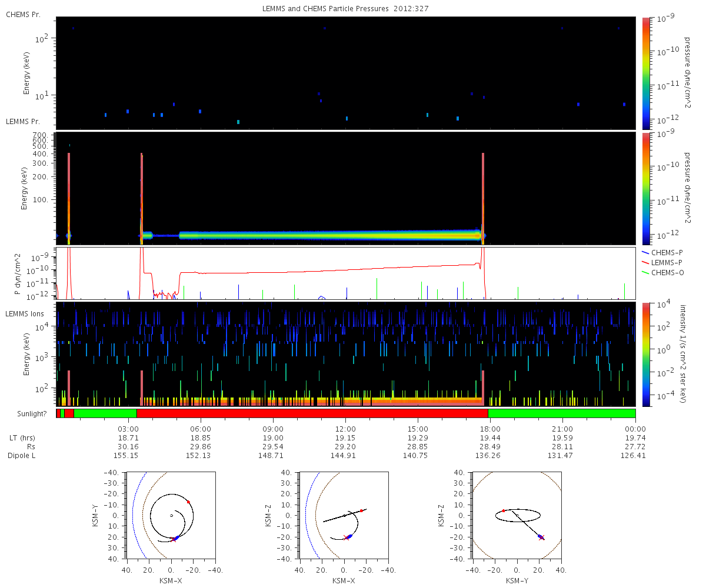The width and height of the screenshot is (706, 588).
Task: Open the KSM-Y versus KSM-Z trajectory plot
Action: (x=517, y=515)
